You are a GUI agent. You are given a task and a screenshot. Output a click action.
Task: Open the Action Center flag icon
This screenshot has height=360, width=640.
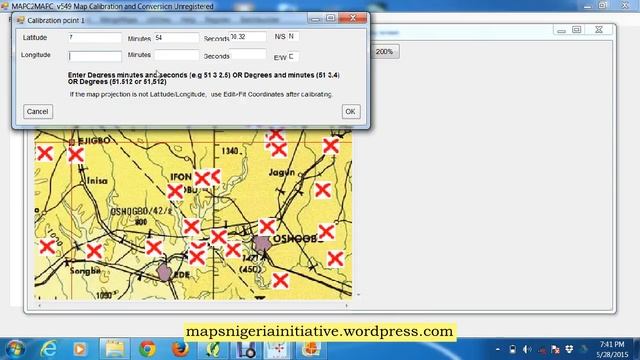tap(555, 349)
